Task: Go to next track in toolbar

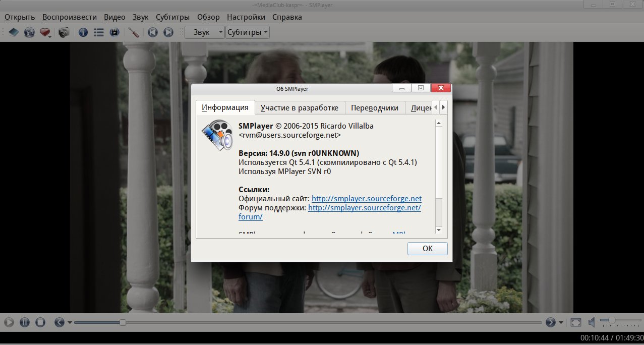Action: [x=168, y=32]
